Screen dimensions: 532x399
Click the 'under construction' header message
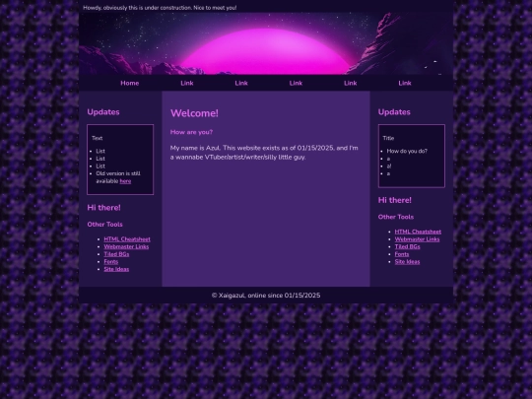pos(160,8)
